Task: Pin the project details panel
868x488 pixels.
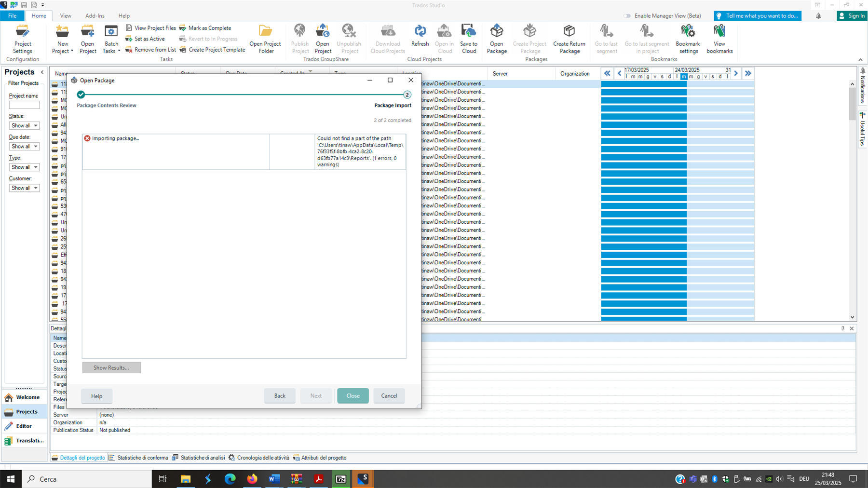Action: pyautogui.click(x=843, y=328)
